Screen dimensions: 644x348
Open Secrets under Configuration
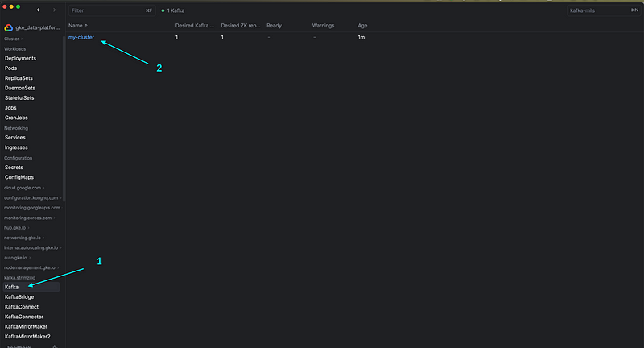tap(16, 168)
